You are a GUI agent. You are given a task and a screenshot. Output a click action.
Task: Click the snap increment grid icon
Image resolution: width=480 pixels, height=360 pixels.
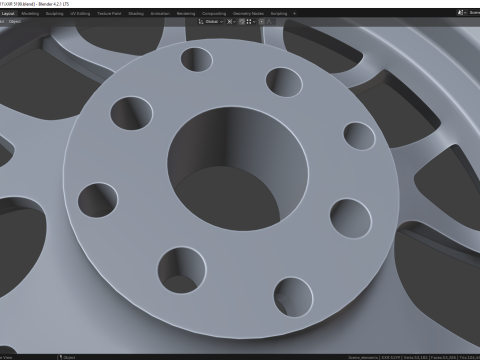[x=249, y=22]
